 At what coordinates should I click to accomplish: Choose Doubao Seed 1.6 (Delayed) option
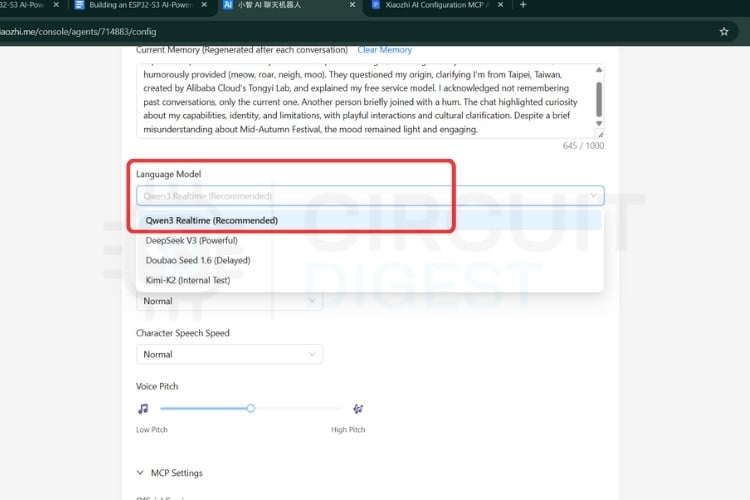tap(370, 260)
